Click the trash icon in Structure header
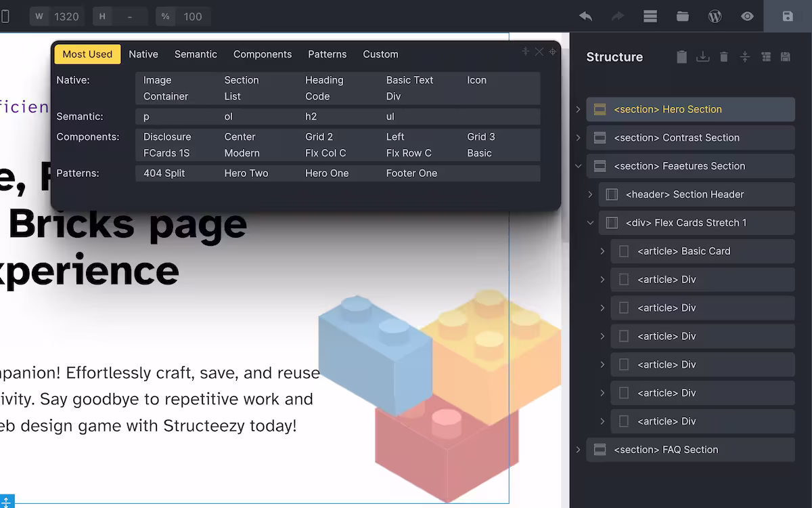This screenshot has height=508, width=812. 723,57
